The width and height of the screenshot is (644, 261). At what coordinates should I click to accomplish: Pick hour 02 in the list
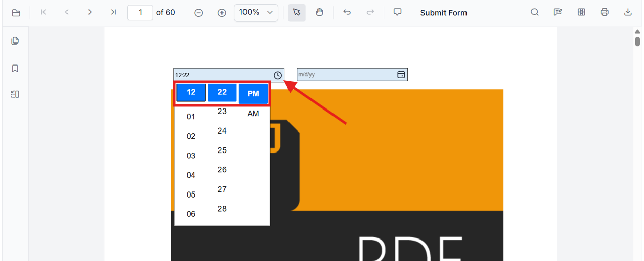click(191, 136)
